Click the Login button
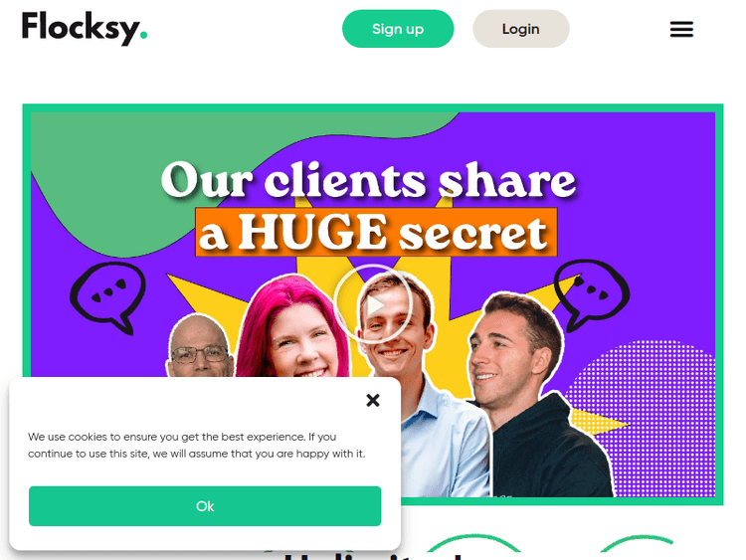 pyautogui.click(x=521, y=29)
